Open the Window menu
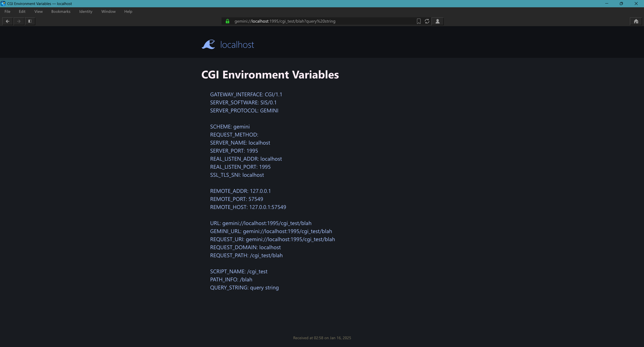644x347 pixels. (x=108, y=12)
